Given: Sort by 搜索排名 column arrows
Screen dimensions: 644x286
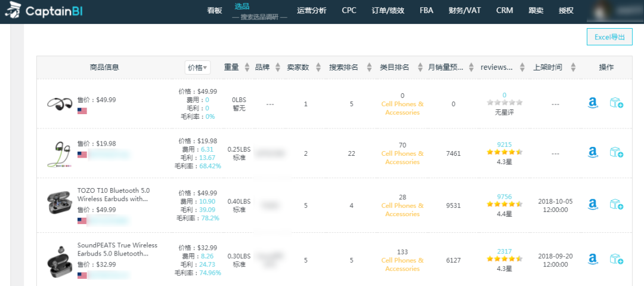Looking at the screenshot, I should coord(369,67).
